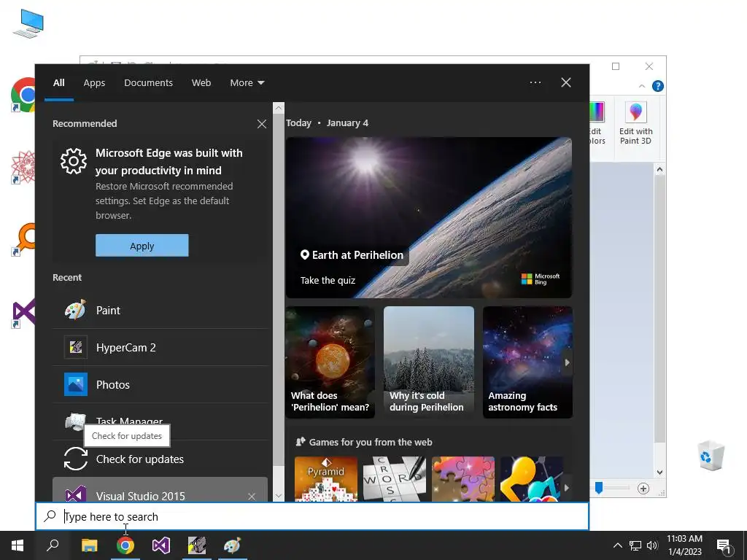The height and width of the screenshot is (560, 747).
Task: Remove Visual Studio 2015 from Recent
Action: click(x=252, y=496)
